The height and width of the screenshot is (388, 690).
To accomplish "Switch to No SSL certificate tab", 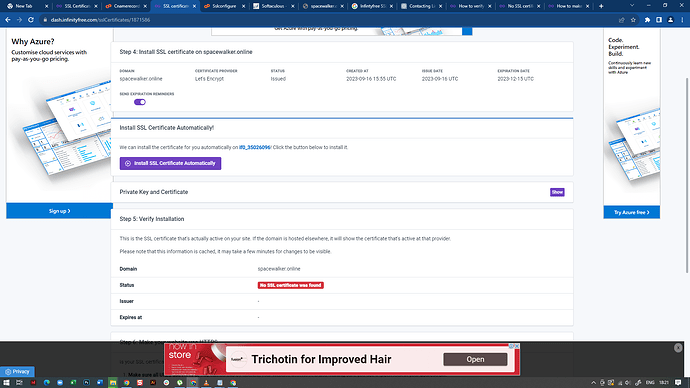I will coord(519,6).
